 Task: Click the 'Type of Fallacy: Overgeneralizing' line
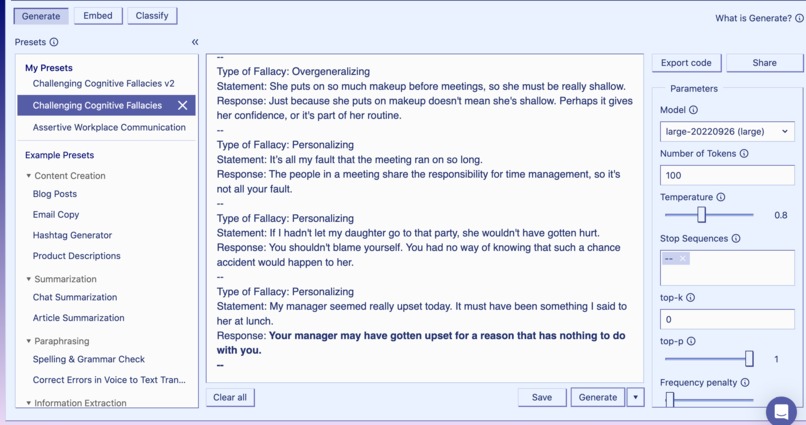point(293,71)
